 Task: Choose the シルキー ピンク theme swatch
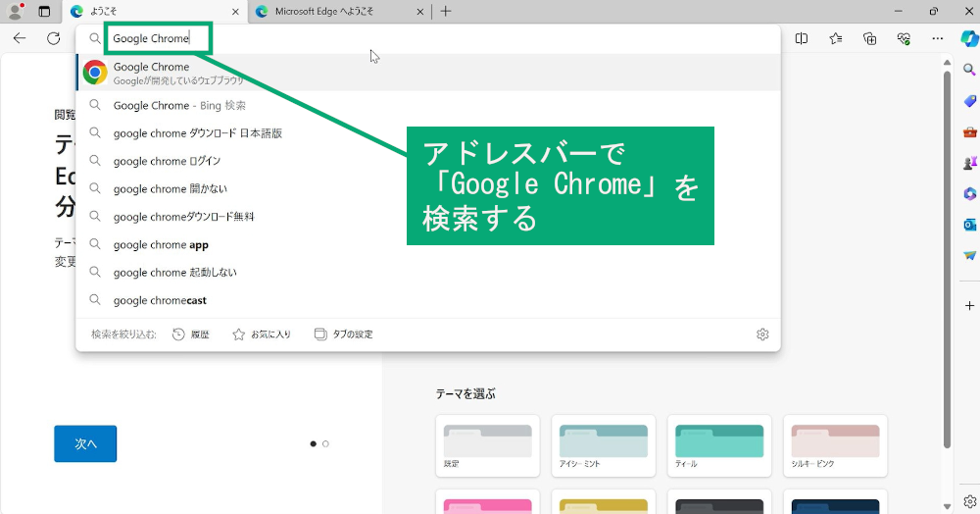835,446
